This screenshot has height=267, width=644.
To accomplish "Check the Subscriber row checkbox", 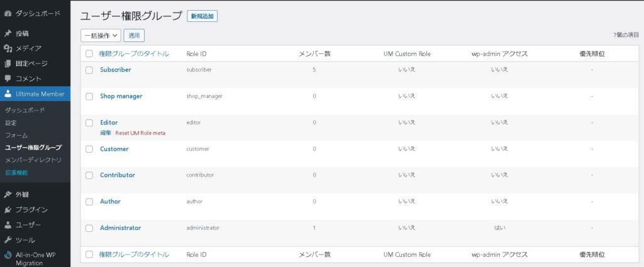I will tap(89, 70).
